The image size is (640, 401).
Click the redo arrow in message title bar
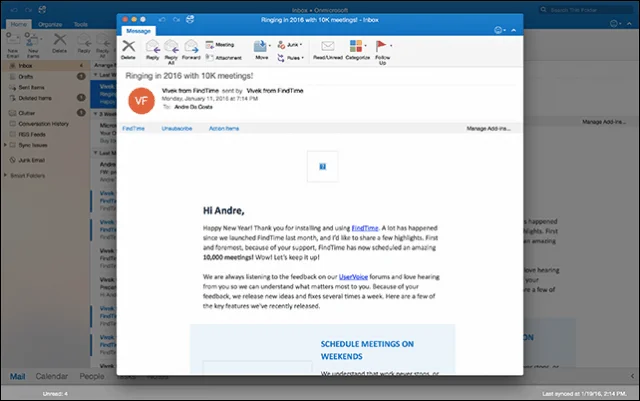pos(176,20)
